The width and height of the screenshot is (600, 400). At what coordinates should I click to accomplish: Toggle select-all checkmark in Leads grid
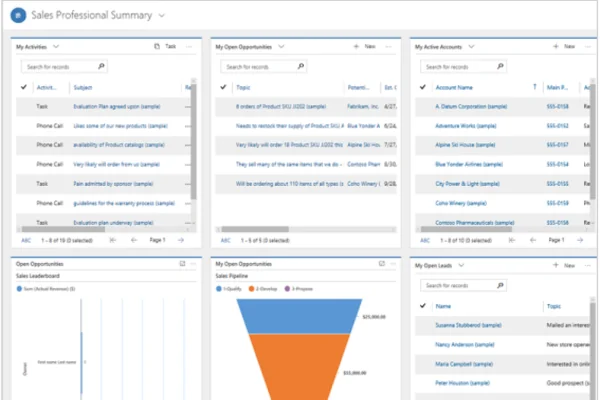[x=423, y=306]
